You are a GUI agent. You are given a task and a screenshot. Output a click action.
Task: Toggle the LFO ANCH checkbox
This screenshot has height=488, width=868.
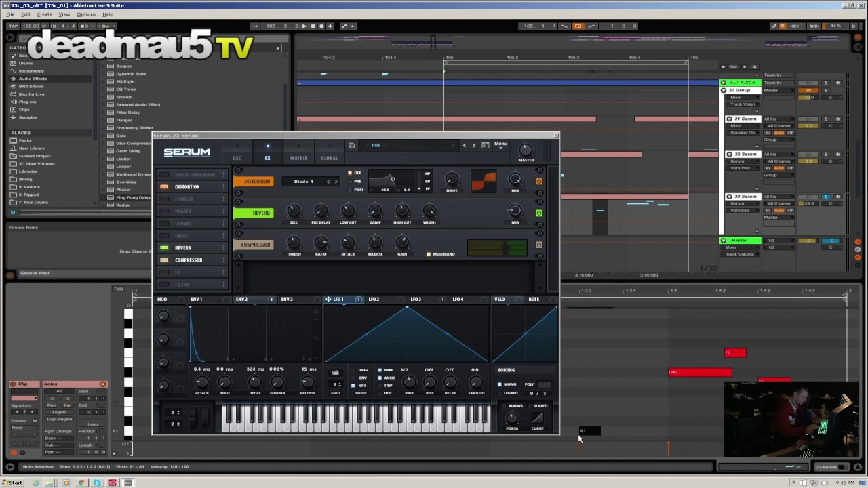380,378
